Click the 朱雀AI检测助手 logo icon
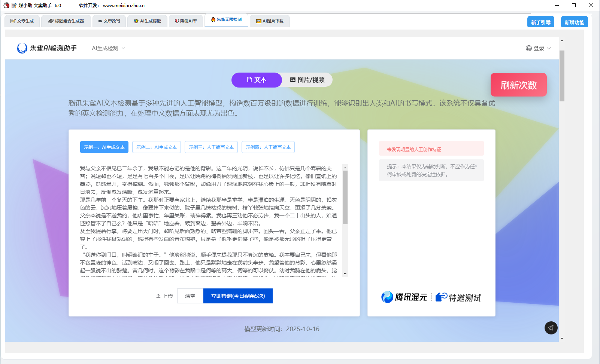 pos(22,48)
